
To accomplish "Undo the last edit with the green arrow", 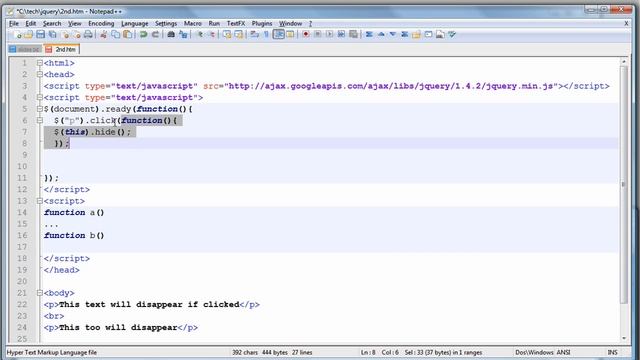I will pyautogui.click(x=143, y=35).
